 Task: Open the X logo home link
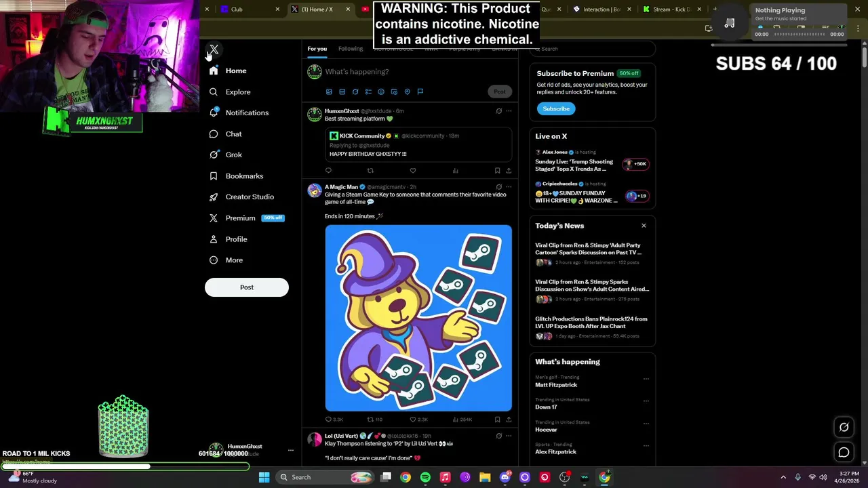(214, 49)
